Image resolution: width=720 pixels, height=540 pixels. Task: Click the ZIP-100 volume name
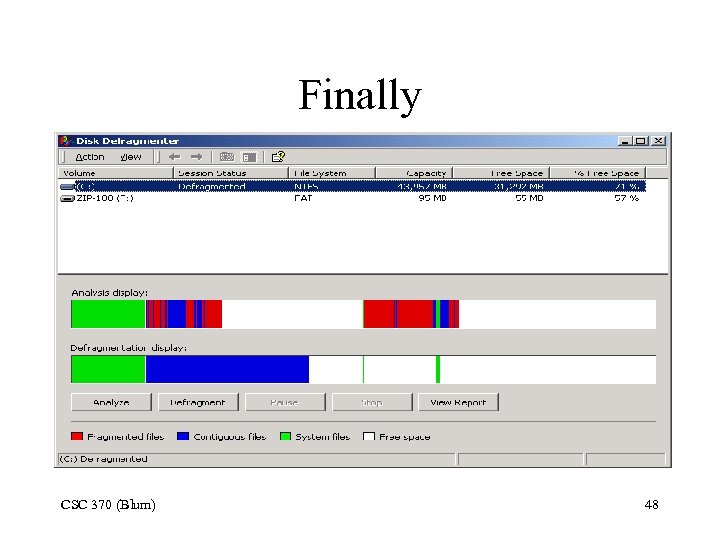point(105,198)
